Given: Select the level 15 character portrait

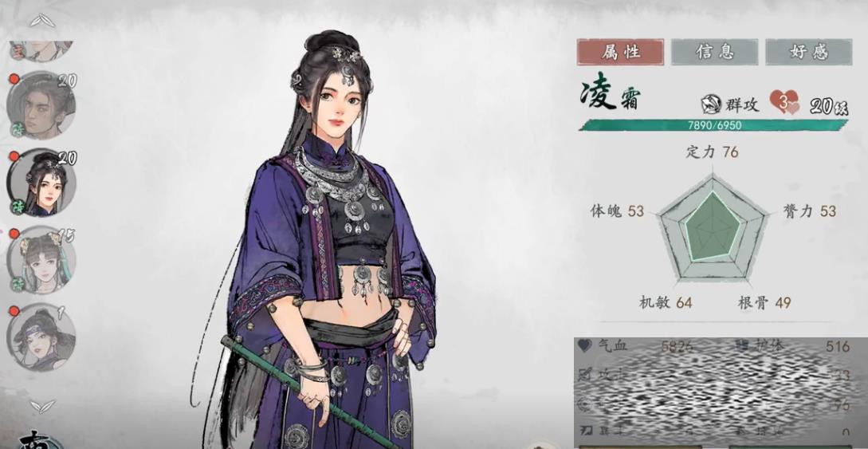Looking at the screenshot, I should (x=41, y=260).
